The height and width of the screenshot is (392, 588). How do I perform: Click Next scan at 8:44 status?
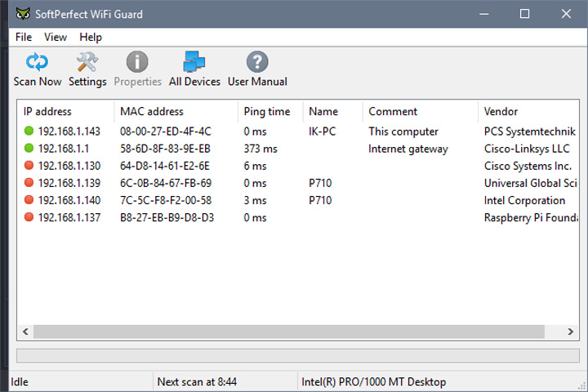[197, 382]
